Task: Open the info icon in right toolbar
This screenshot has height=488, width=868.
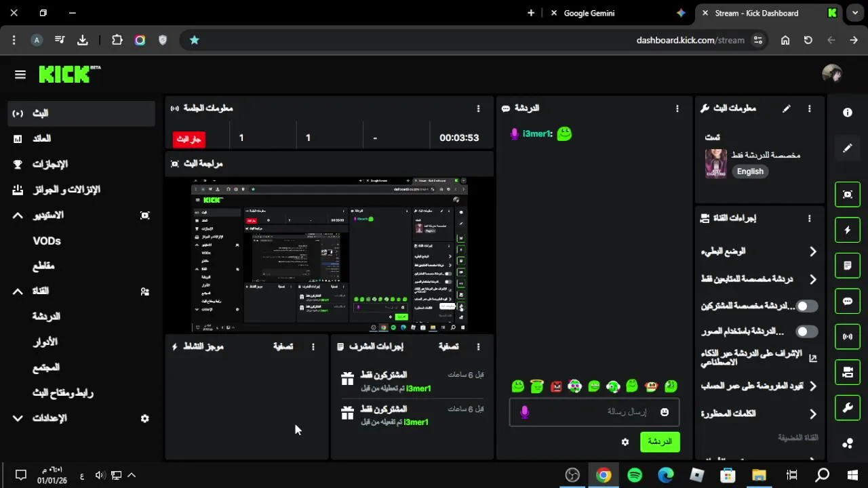Action: point(848,113)
